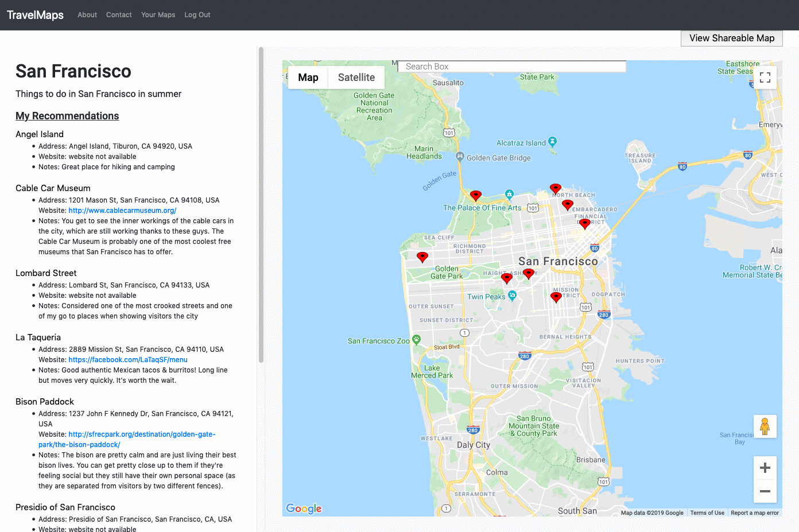This screenshot has height=532, width=799.
Task: Open La Taqueria Facebook menu link
Action: [128, 360]
